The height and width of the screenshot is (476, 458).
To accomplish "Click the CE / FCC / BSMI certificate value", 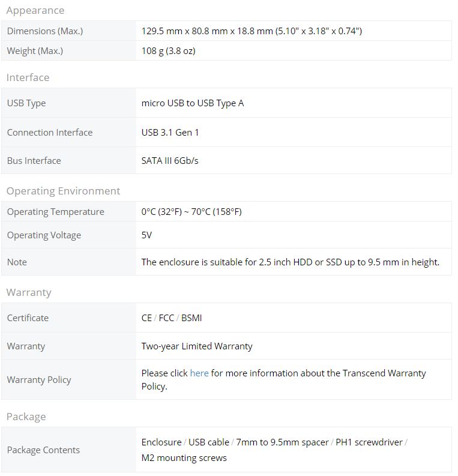I will pos(172,318).
